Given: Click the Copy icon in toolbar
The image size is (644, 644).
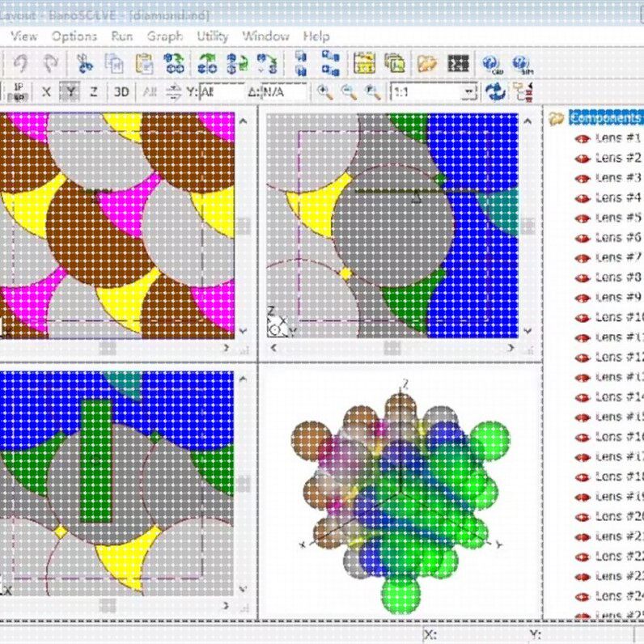Looking at the screenshot, I should pos(114,64).
